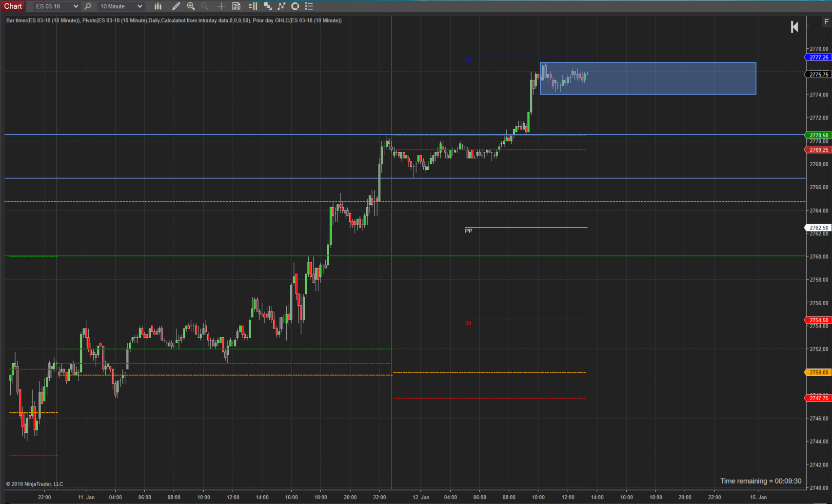Expand the 10 Minute interval dropdown
The image size is (832, 504).
120,6
